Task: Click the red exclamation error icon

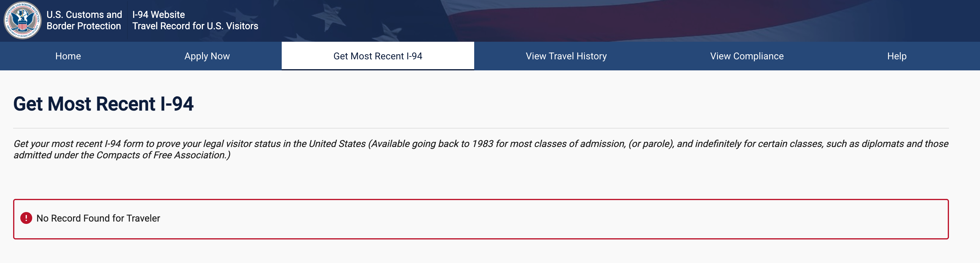Action: pyautogui.click(x=26, y=218)
